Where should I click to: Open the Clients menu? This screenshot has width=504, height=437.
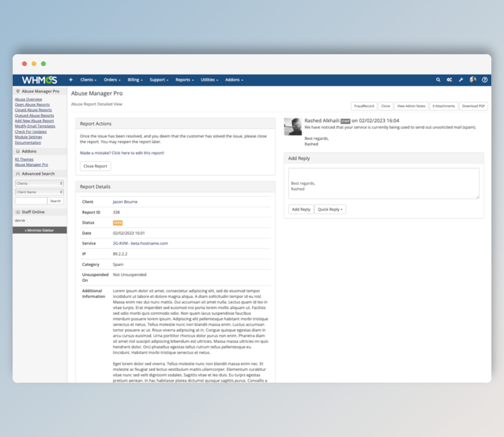click(88, 80)
